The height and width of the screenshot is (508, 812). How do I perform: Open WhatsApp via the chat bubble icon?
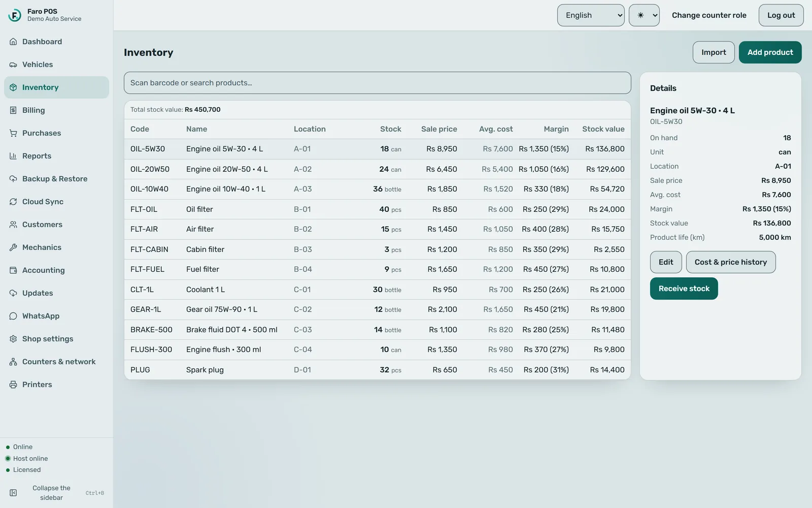pos(13,316)
